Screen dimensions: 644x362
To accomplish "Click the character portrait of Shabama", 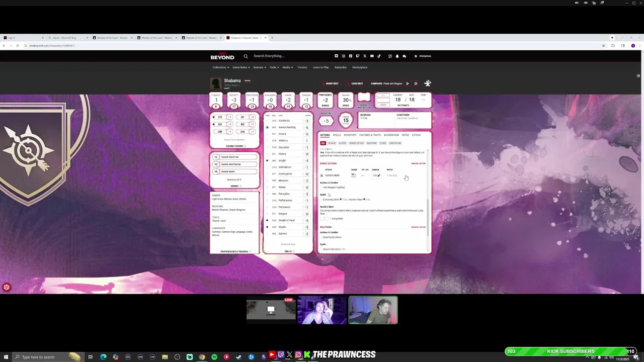I will (216, 83).
